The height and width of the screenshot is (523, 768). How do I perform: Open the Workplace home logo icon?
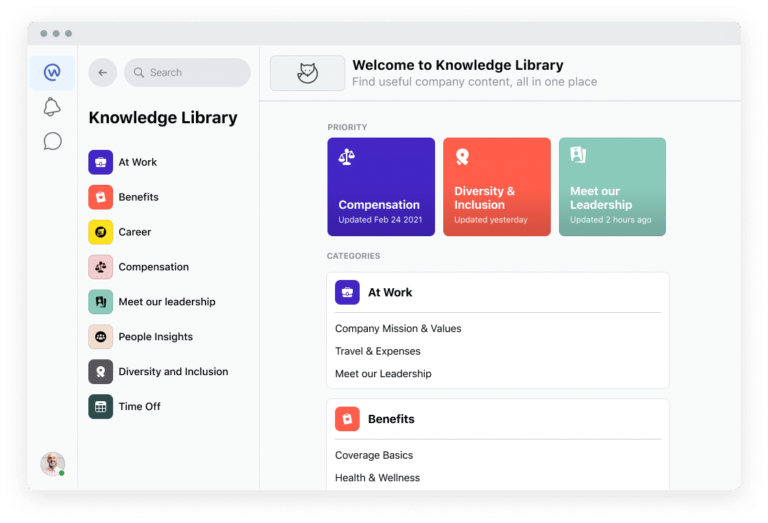(x=52, y=73)
